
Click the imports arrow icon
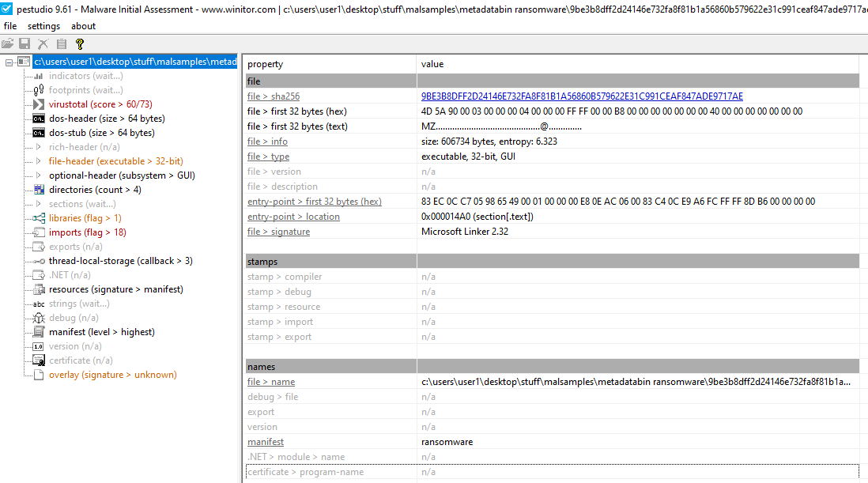coord(39,232)
